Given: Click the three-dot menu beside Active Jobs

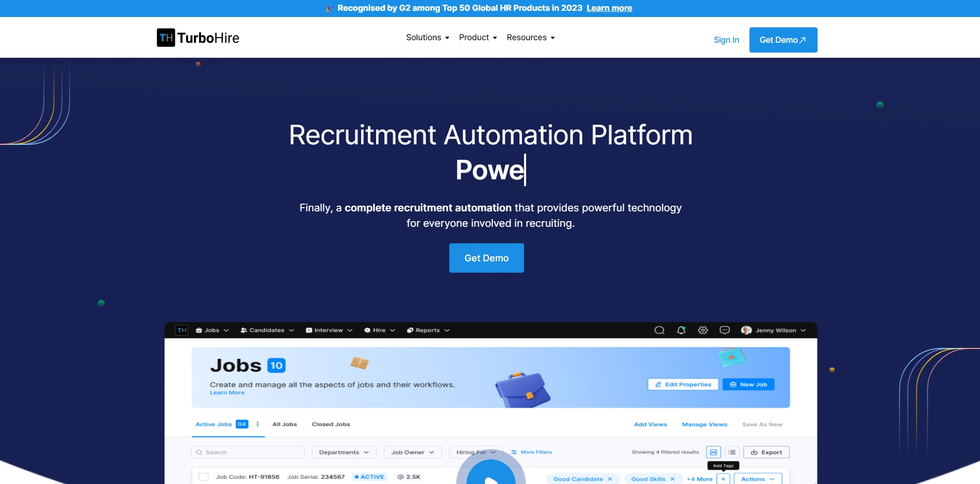Looking at the screenshot, I should (x=257, y=424).
